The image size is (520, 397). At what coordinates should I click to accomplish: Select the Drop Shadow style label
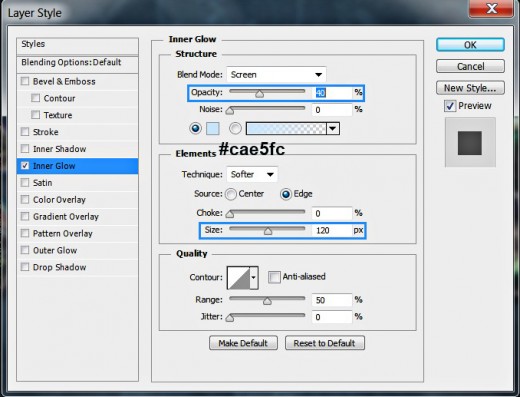(x=59, y=267)
